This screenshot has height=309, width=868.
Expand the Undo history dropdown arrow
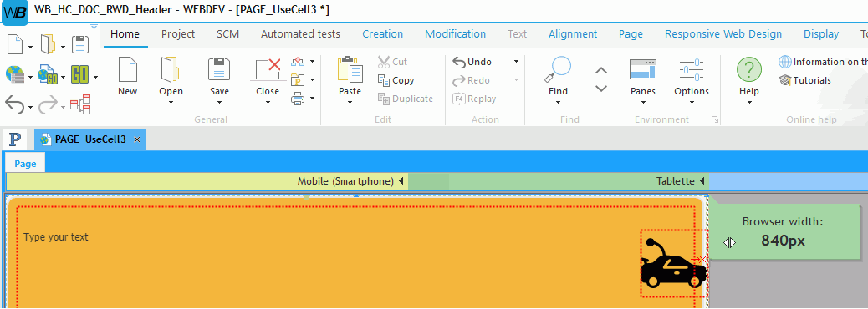click(516, 62)
